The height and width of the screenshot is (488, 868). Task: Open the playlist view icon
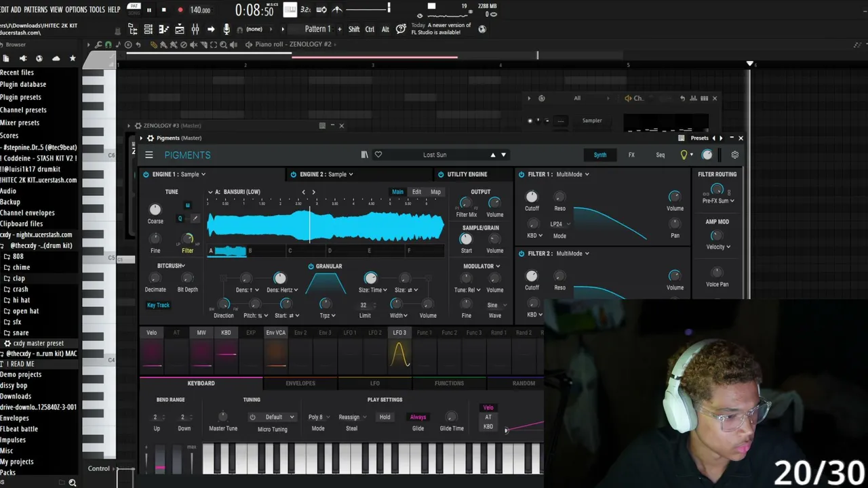pyautogui.click(x=148, y=29)
